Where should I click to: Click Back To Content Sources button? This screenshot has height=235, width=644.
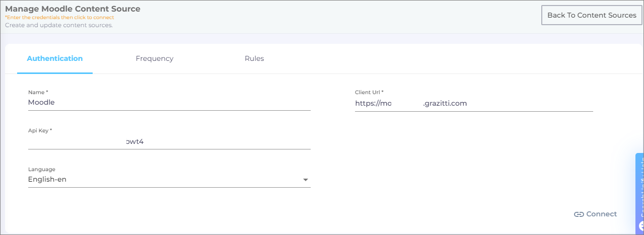click(592, 15)
